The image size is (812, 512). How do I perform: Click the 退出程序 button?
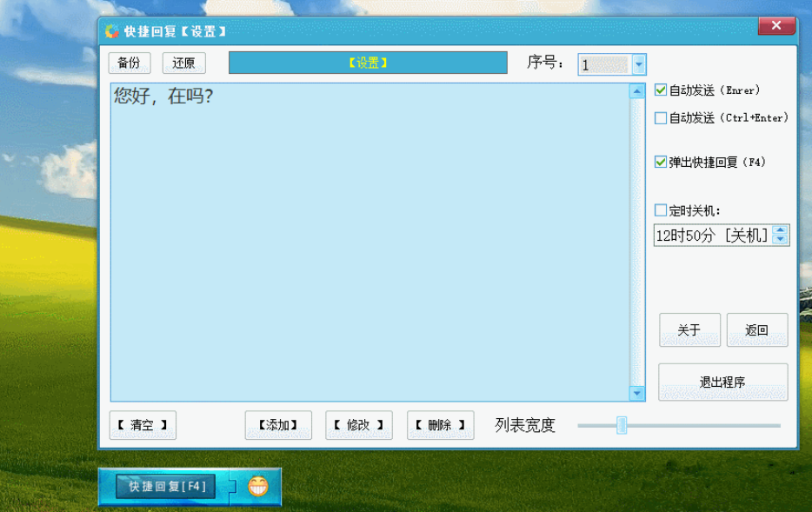(723, 382)
